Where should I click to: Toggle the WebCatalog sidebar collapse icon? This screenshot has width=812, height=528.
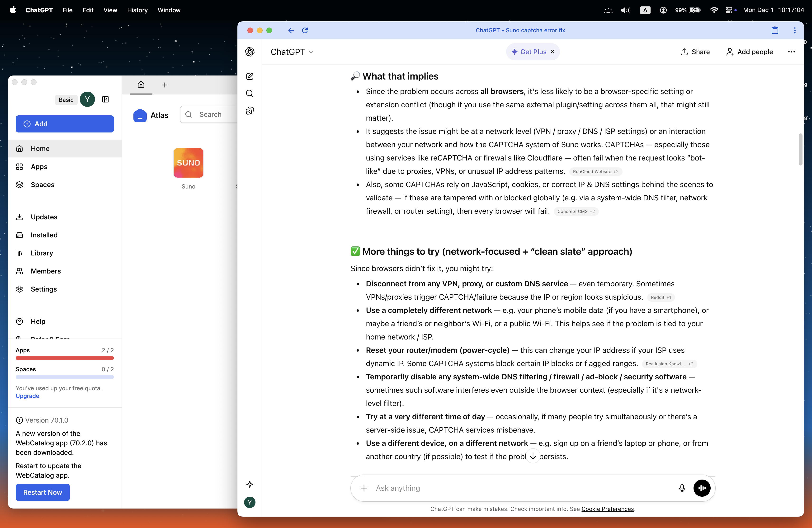(105, 99)
